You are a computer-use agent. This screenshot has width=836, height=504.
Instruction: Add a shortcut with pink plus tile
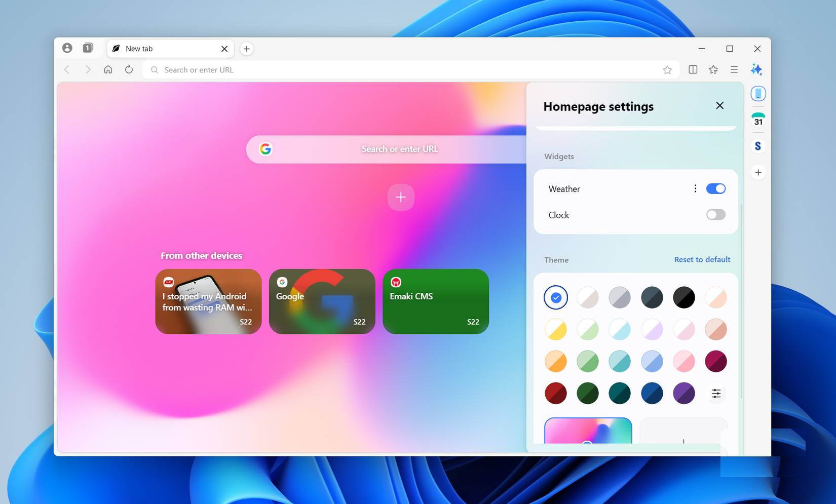point(401,197)
